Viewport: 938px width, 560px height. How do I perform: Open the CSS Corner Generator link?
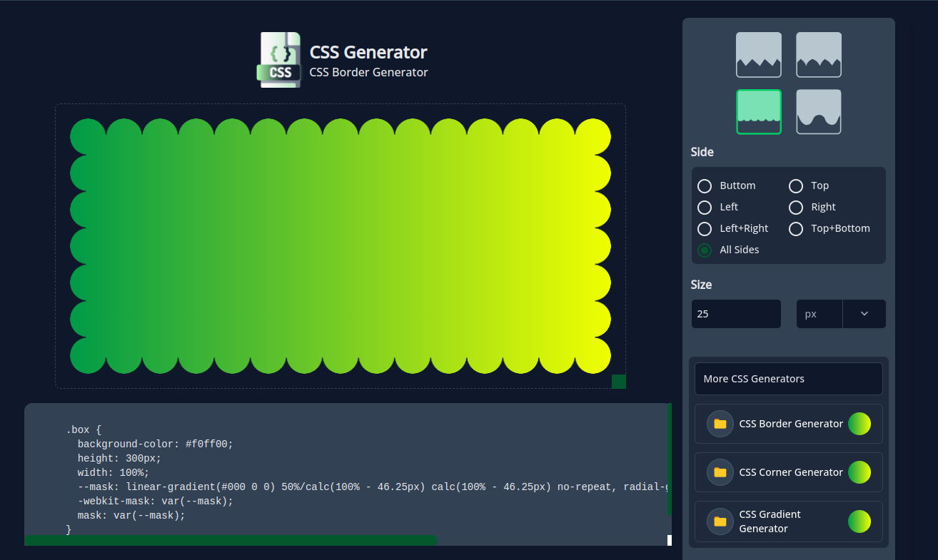coord(789,472)
